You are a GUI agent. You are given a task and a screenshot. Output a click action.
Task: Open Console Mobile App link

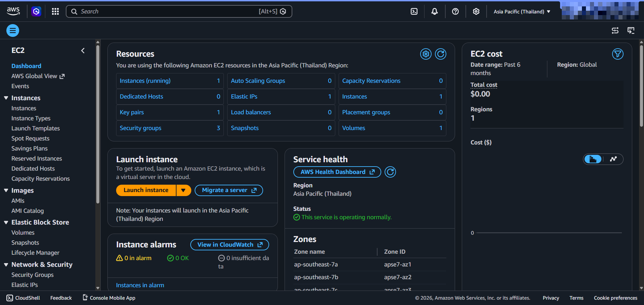pyautogui.click(x=109, y=298)
